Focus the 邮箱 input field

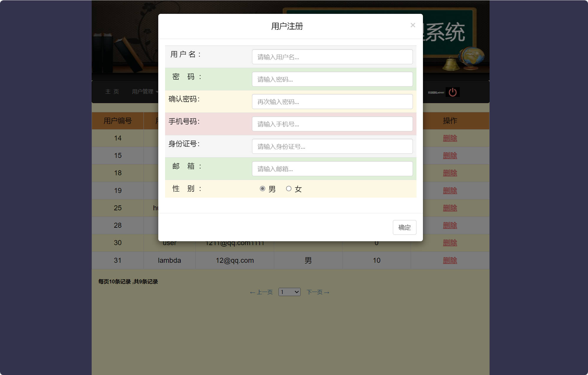(332, 168)
